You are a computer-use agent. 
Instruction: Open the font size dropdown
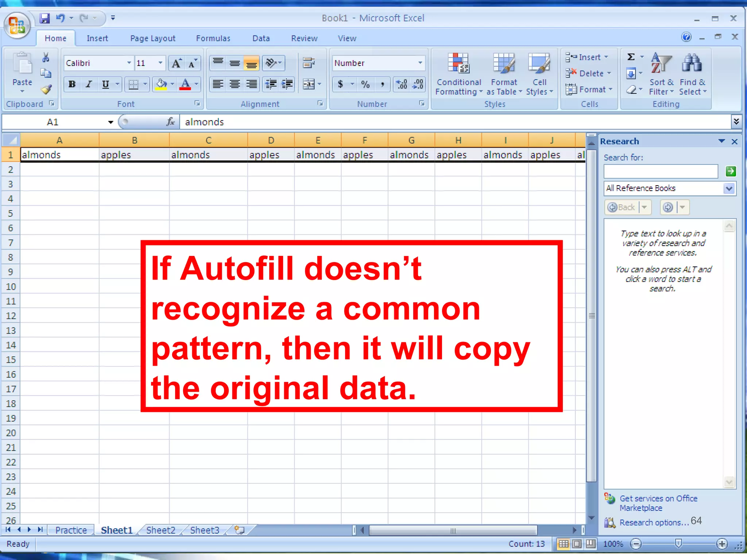(x=160, y=63)
